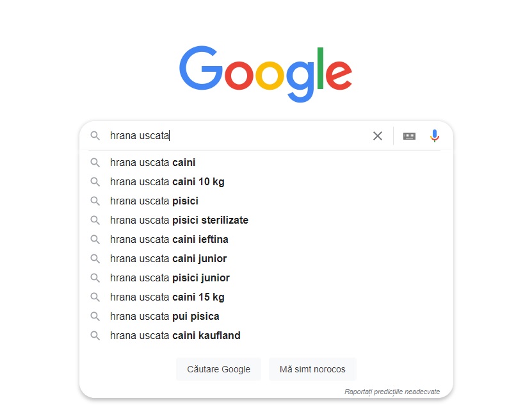This screenshot has width=532, height=414.
Task: Select the text of suggestion 'hrana uscata pui pisica'
Action: click(165, 317)
